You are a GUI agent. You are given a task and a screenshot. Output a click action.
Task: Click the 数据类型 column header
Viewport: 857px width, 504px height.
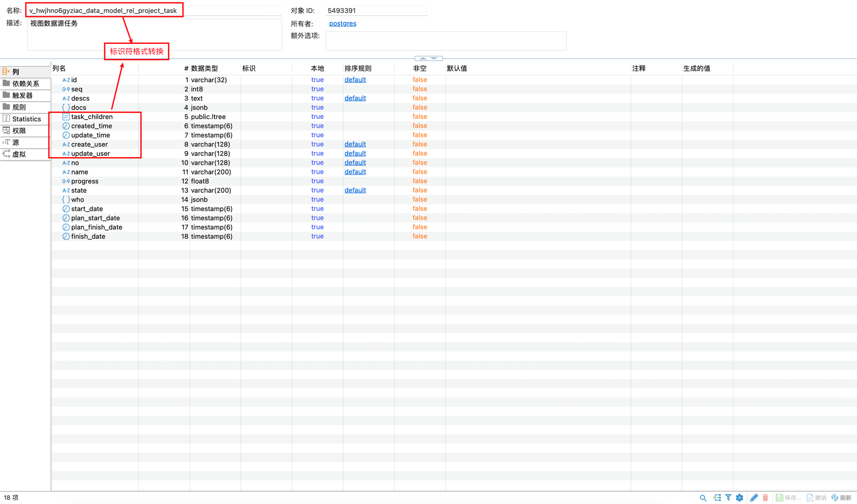pos(204,69)
